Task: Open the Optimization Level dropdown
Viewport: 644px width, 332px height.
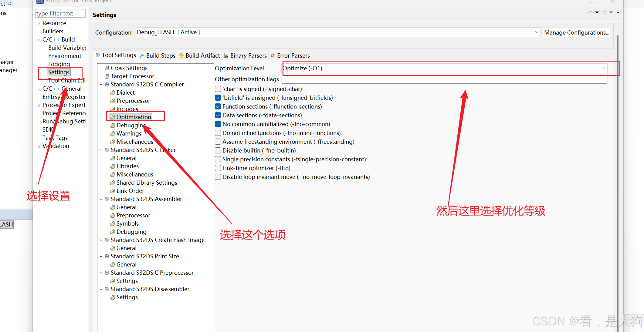Action: click(603, 68)
